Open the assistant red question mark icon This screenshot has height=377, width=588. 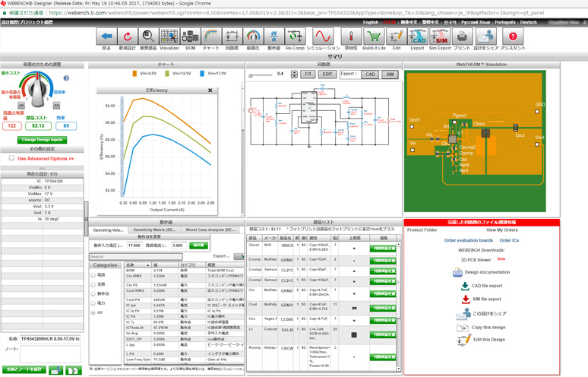[x=513, y=36]
